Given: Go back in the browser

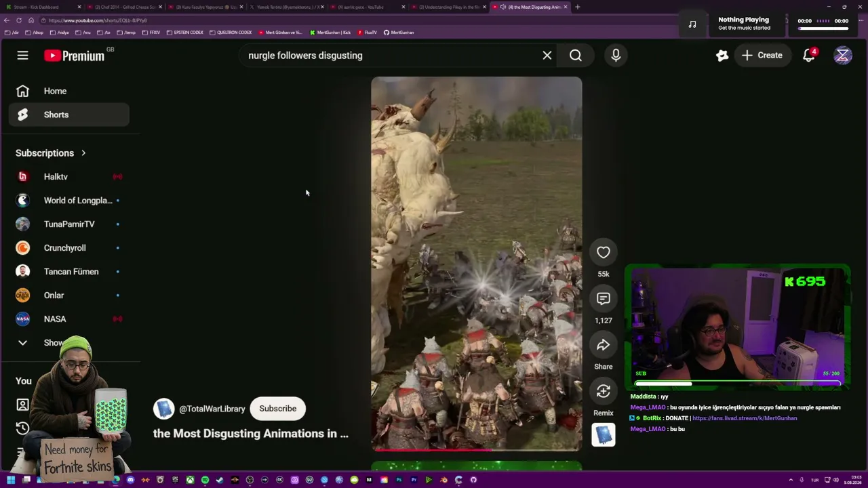Looking at the screenshot, I should (x=7, y=20).
